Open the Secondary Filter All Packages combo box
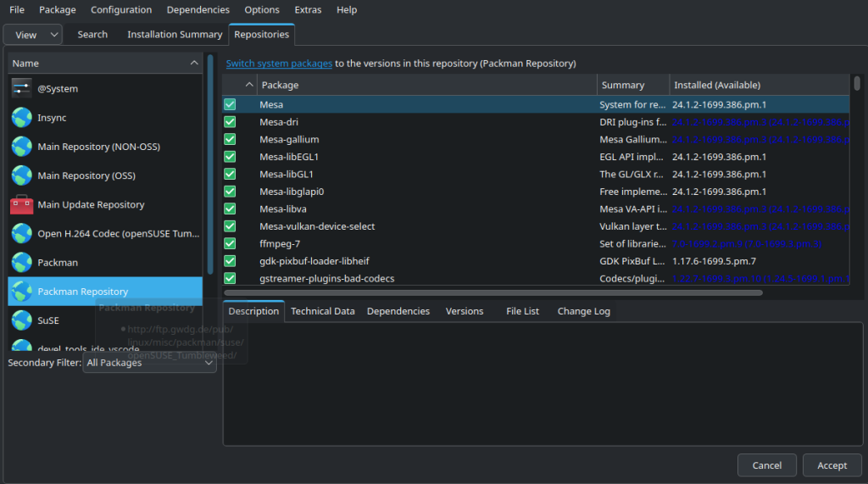Viewport: 868px width, 484px height. 149,363
